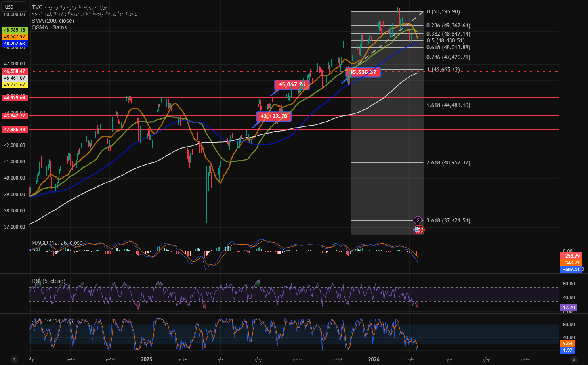Click the purple lightning bolt event icon
The image size is (588, 365).
point(418,220)
